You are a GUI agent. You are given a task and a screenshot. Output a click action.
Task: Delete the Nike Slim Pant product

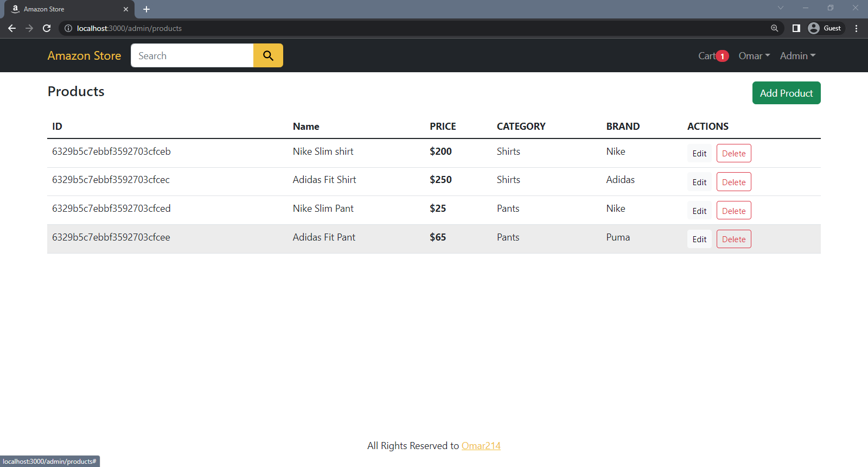coord(733,211)
